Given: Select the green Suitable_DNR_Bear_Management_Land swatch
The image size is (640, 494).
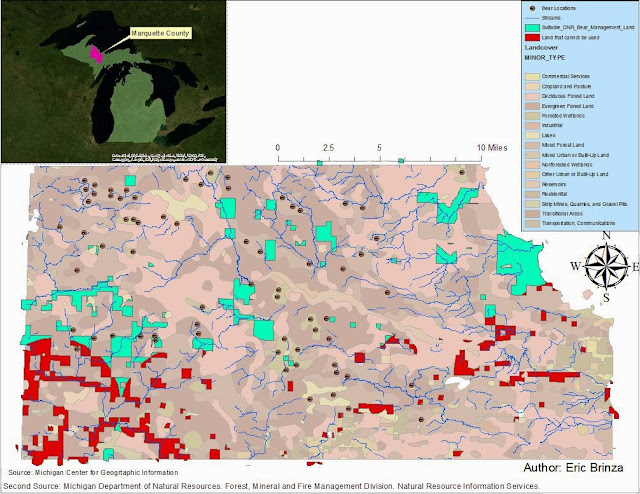Looking at the screenshot, I should click(532, 28).
